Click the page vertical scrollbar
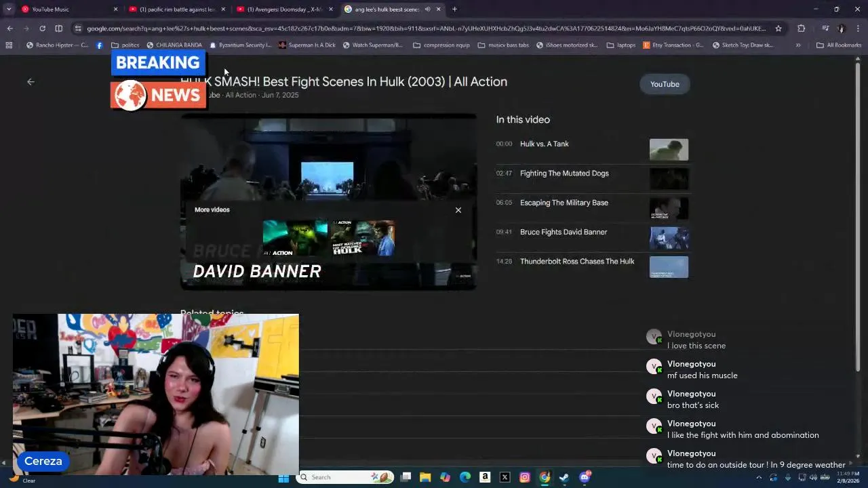The image size is (868, 488). click(858, 216)
